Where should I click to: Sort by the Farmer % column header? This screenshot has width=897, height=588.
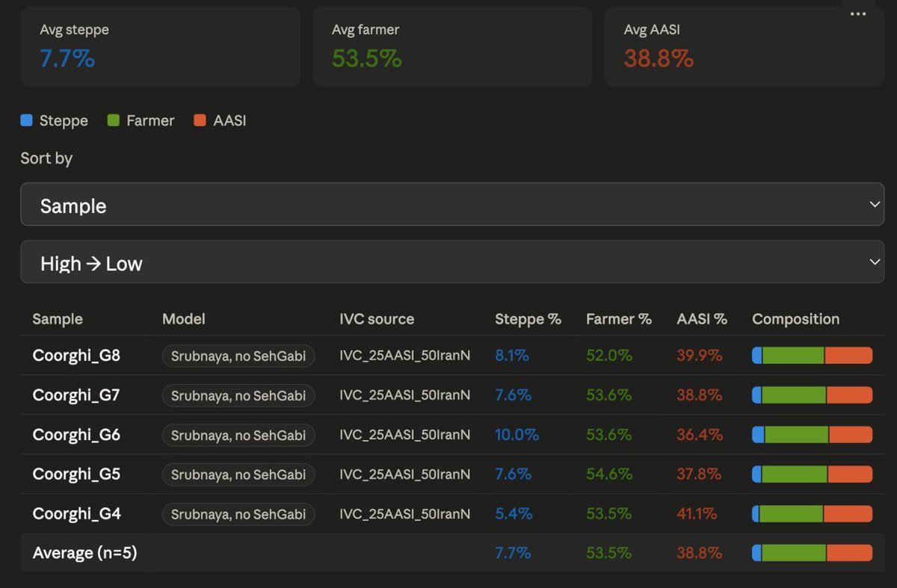coord(619,319)
